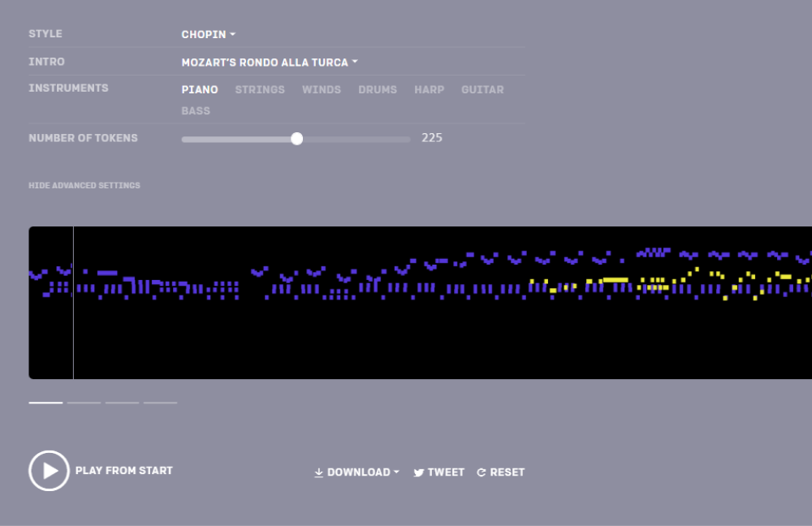This screenshot has width=812, height=526.
Task: Click the Tweet button text
Action: 446,472
